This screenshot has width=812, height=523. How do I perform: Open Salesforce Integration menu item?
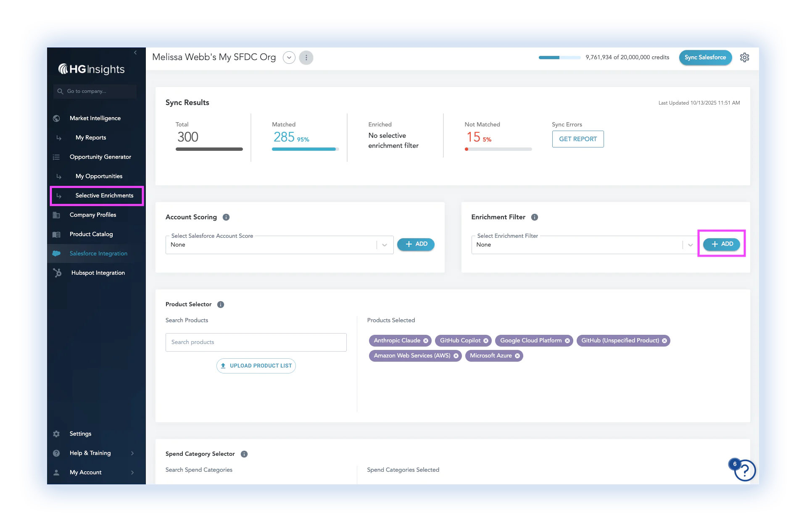tap(98, 254)
